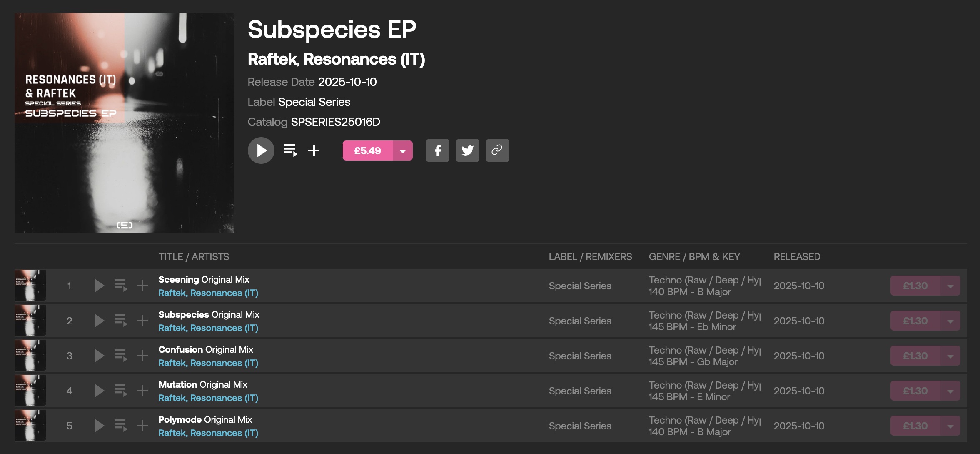Expand price options for Sceening track
The height and width of the screenshot is (454, 980).
(950, 286)
